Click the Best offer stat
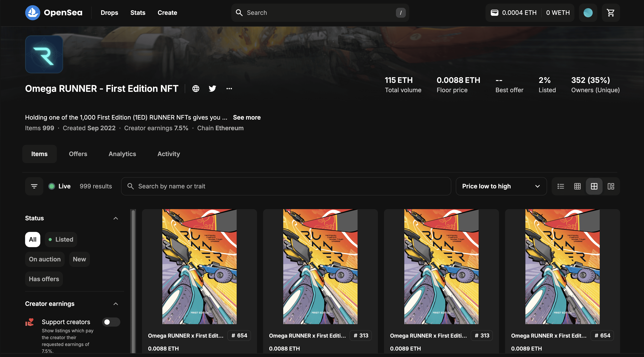644x357 pixels. coord(509,85)
